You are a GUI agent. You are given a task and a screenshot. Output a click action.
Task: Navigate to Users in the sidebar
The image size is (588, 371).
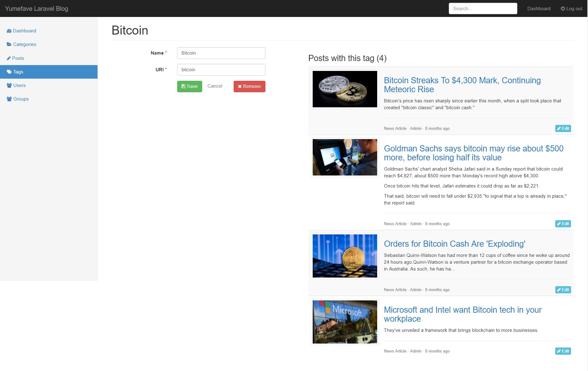coord(49,85)
